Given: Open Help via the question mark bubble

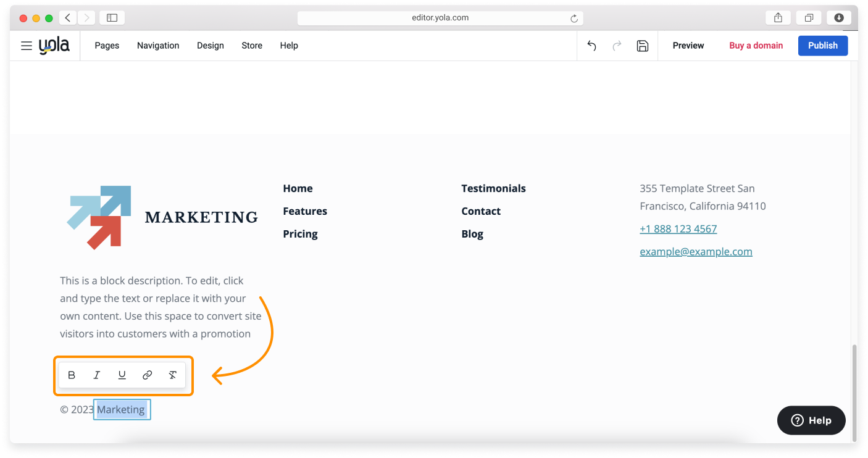Looking at the screenshot, I should tap(811, 420).
